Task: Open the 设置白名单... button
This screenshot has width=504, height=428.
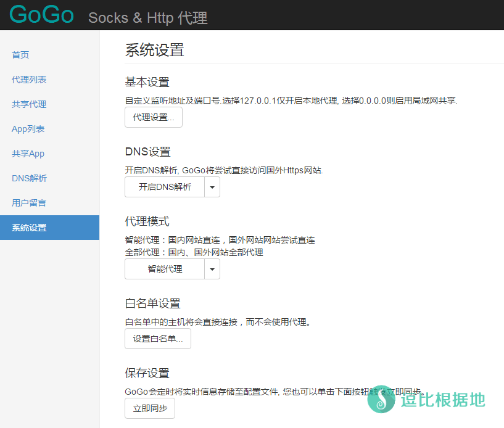Action: pos(158,339)
